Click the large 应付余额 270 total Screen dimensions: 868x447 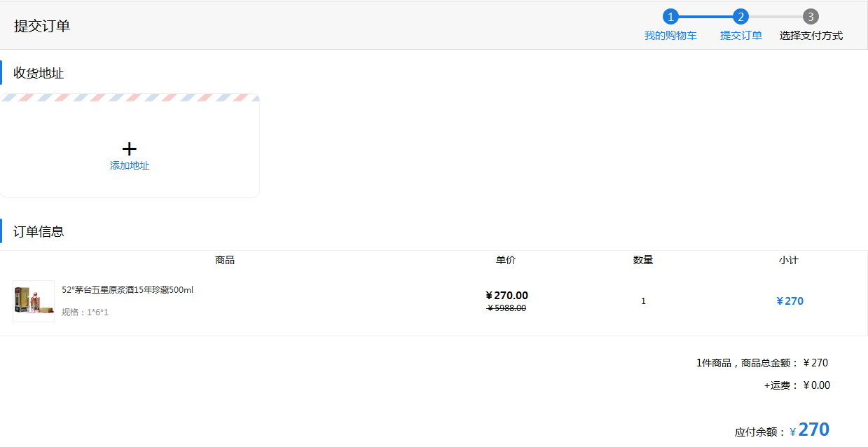pyautogui.click(x=813, y=429)
